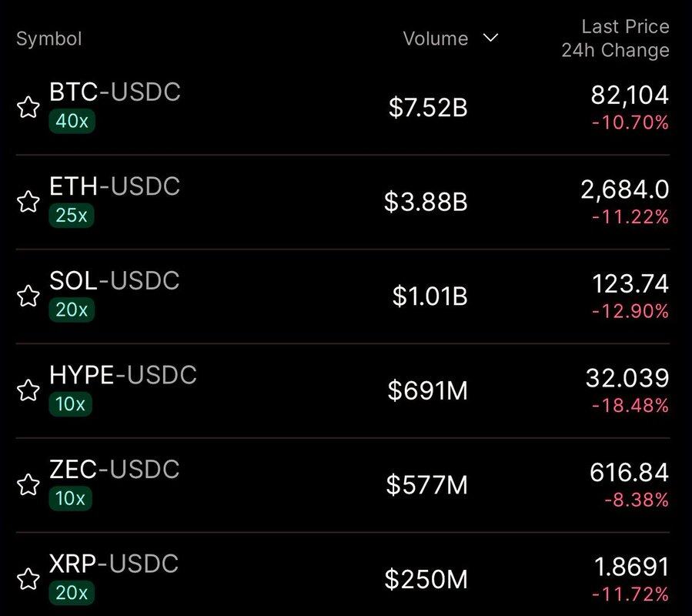Add HYPE-USDC to favorites with star
The width and height of the screenshot is (692, 616).
coord(28,390)
